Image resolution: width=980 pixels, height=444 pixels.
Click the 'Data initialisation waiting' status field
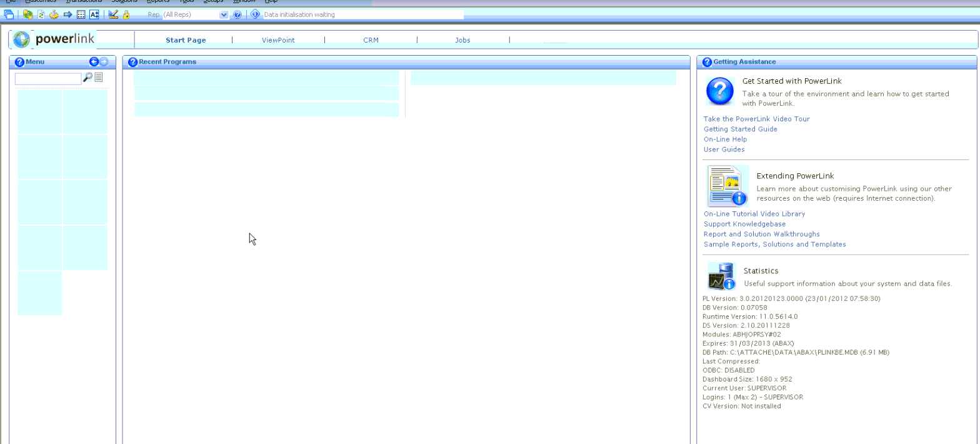(363, 14)
